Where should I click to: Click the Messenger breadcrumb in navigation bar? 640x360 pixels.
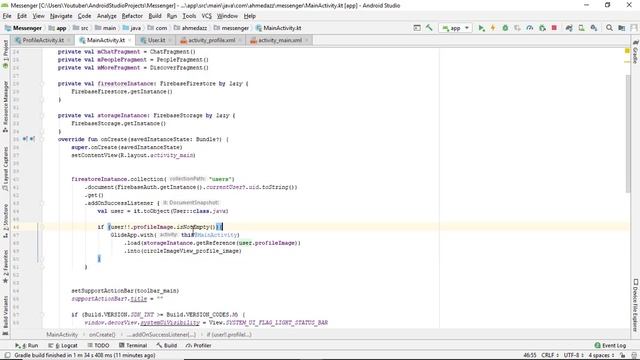(x=23, y=28)
